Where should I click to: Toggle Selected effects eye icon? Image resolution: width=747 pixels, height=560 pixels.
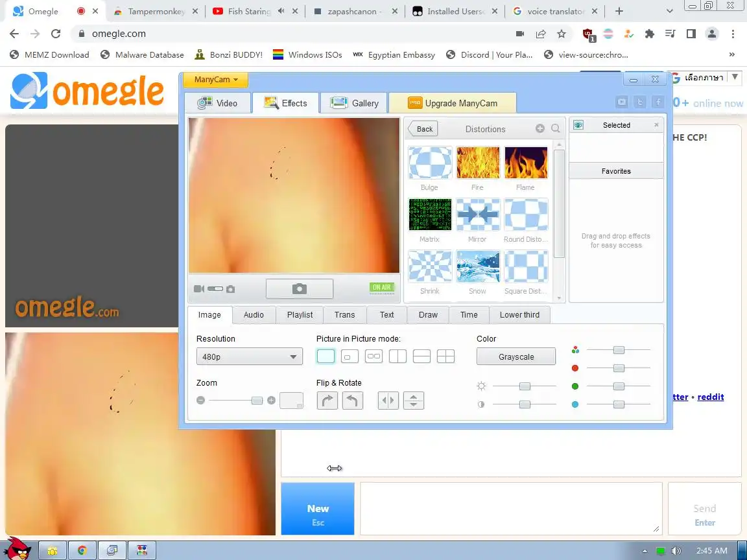click(578, 124)
